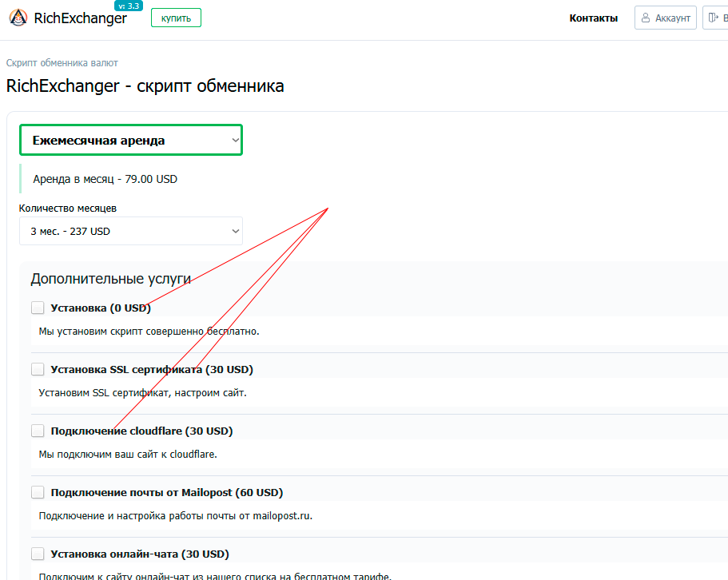
Task: Click the Установка онлайн-чата (30 USD) label
Action: pos(140,554)
